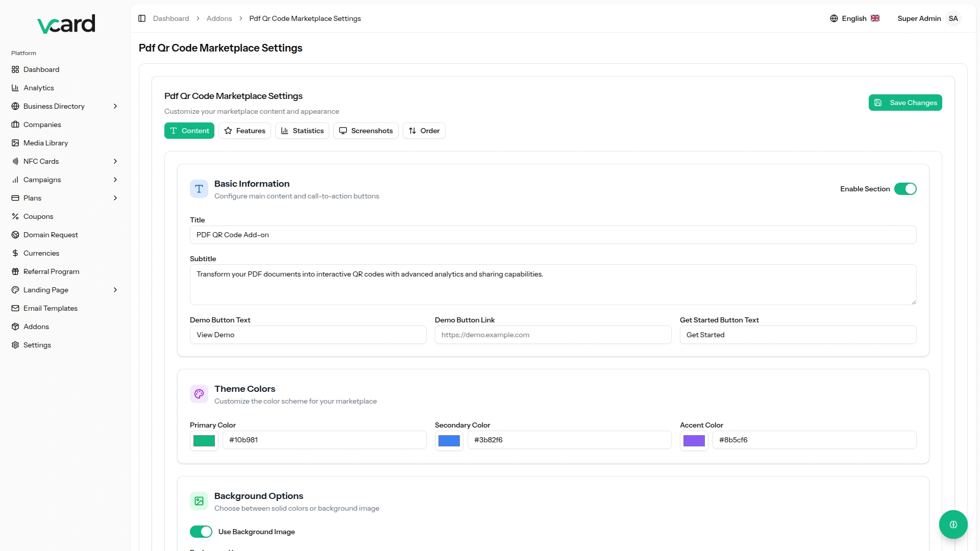Click the Title input field

[553, 235]
